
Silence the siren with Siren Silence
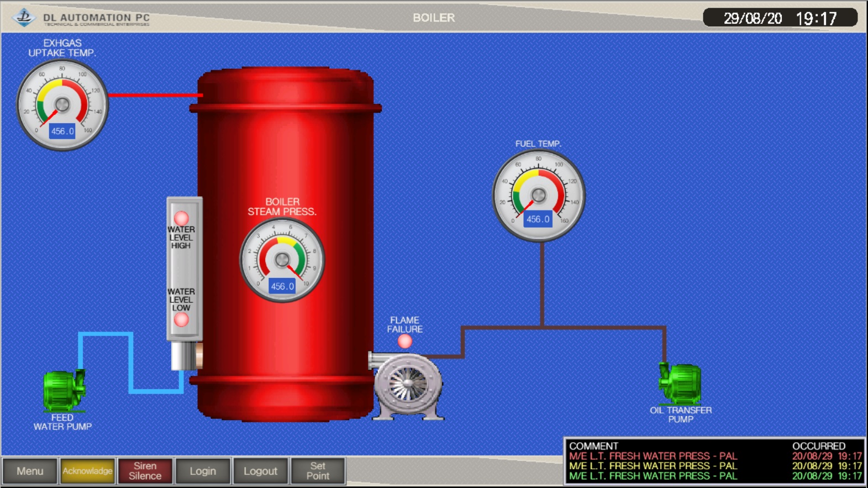(x=145, y=471)
